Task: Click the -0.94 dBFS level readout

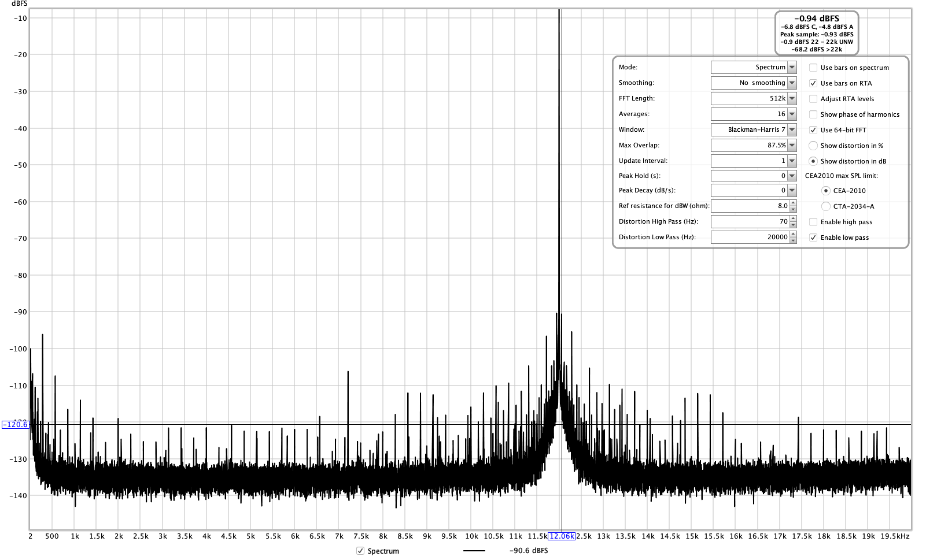Action: pos(817,18)
